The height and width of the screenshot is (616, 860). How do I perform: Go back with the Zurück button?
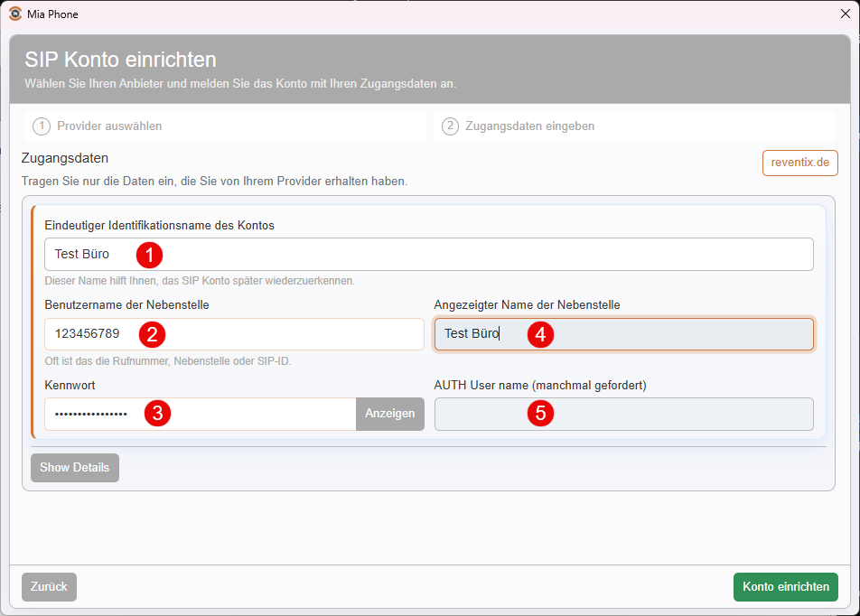point(49,586)
